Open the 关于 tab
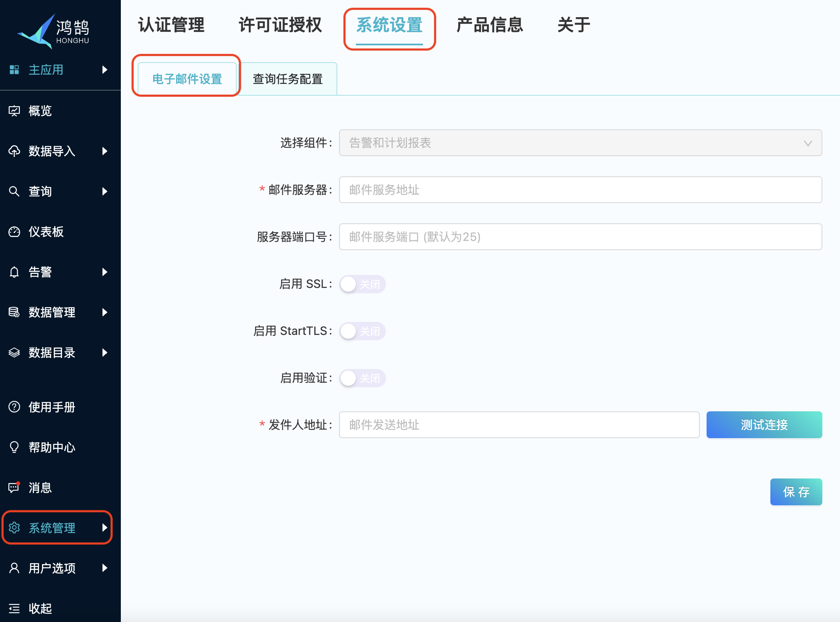The height and width of the screenshot is (622, 840). 574,25
